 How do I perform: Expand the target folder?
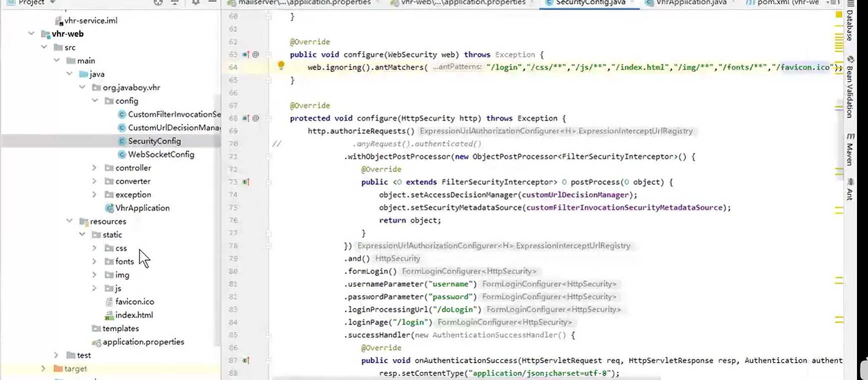tap(44, 368)
